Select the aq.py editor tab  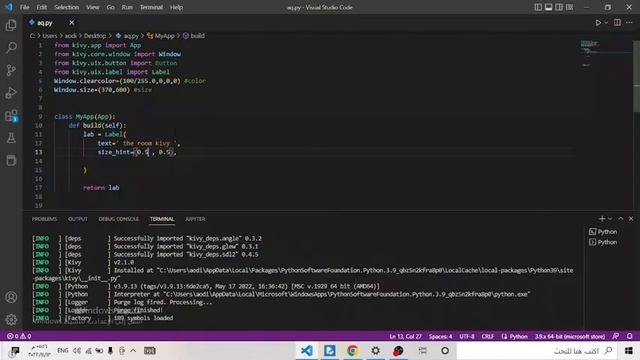[x=45, y=23]
